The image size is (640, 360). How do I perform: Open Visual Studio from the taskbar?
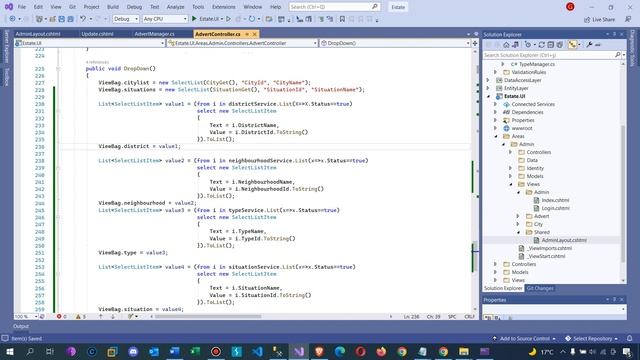pyautogui.click(x=299, y=351)
